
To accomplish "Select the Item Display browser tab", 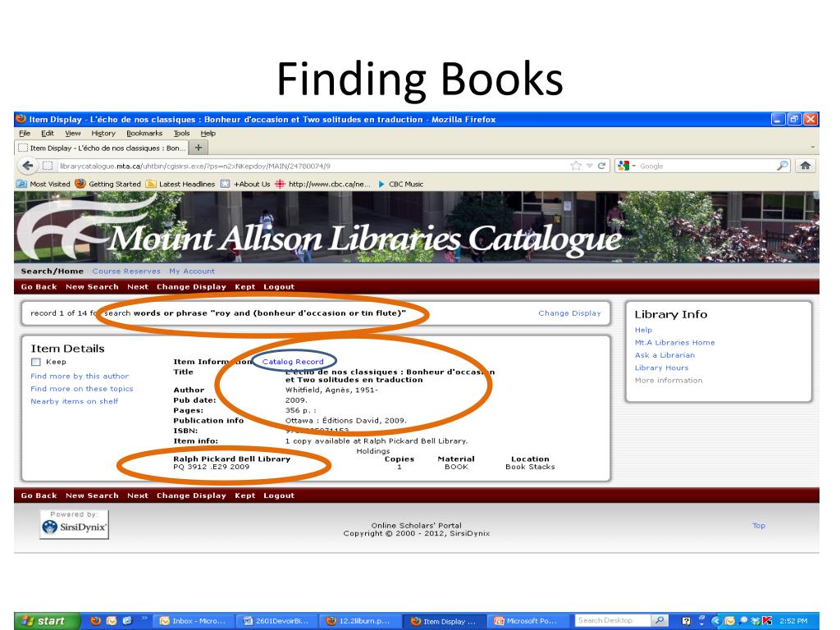I will click(x=102, y=148).
